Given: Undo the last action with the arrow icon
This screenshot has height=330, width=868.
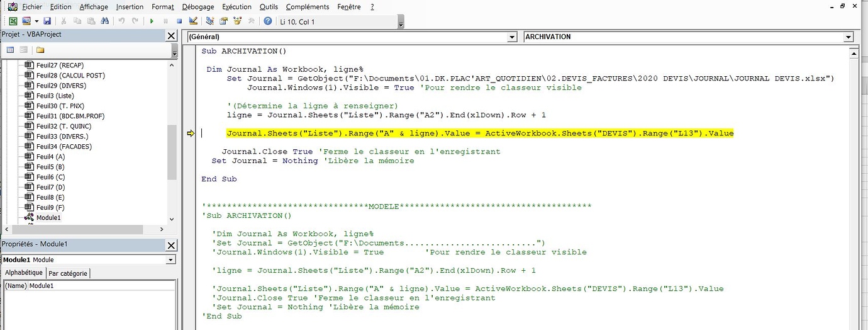Looking at the screenshot, I should click(x=121, y=21).
